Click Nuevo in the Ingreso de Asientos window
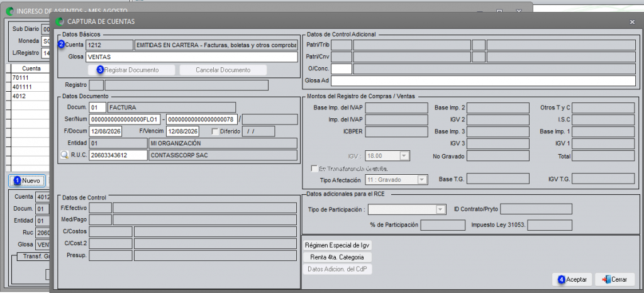 tap(27, 180)
